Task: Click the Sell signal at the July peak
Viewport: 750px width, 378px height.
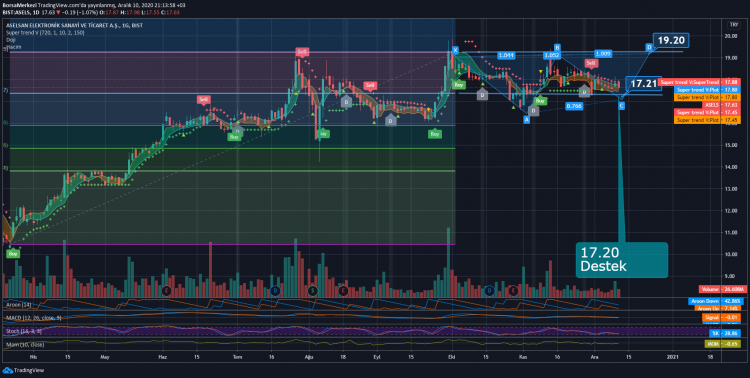Action: [x=301, y=52]
